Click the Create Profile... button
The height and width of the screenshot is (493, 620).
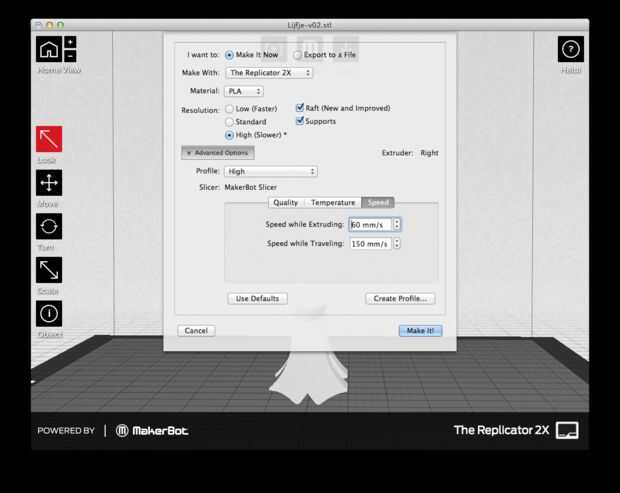coord(400,299)
